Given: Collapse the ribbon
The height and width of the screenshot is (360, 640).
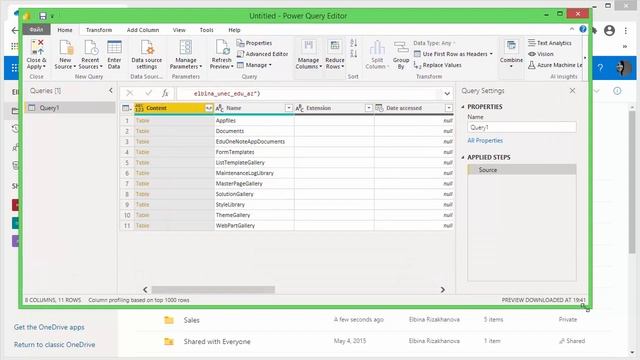Looking at the screenshot, I should click(571, 29).
